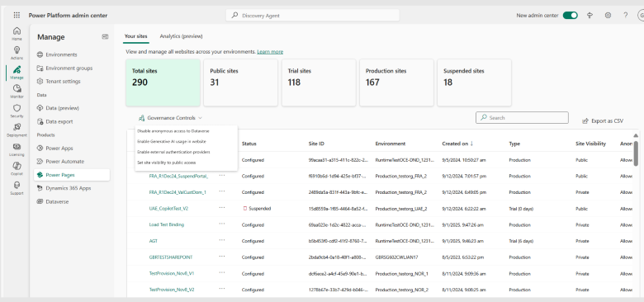The image size is (644, 302).
Task: Toggle the New admin center switch
Action: (570, 15)
